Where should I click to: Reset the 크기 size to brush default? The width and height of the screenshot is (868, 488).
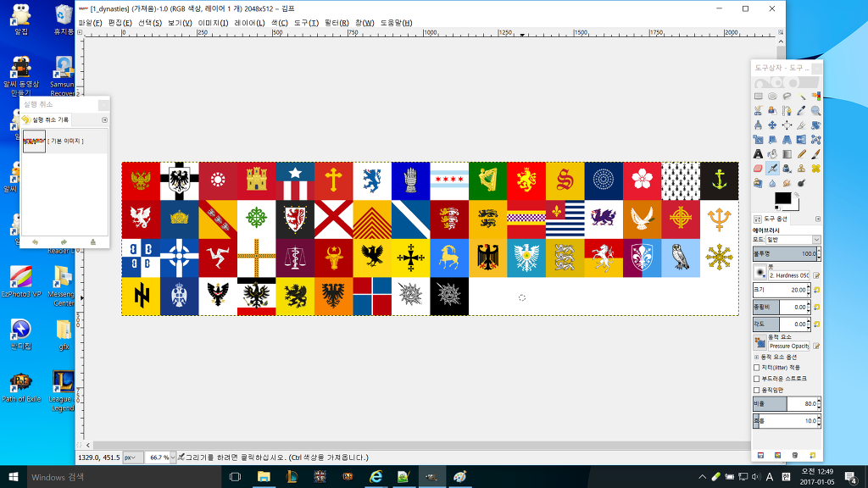[x=816, y=290]
